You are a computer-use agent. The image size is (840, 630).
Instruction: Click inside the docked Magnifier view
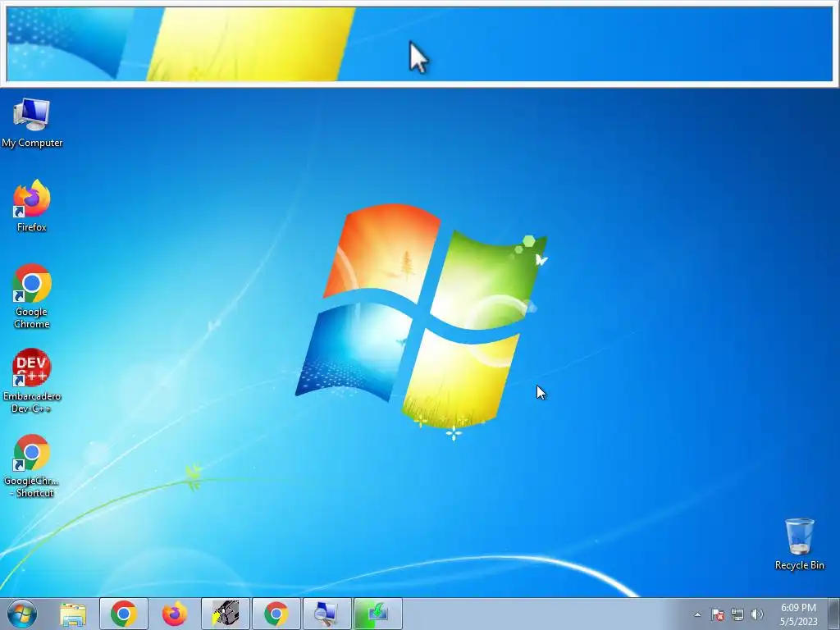point(420,44)
